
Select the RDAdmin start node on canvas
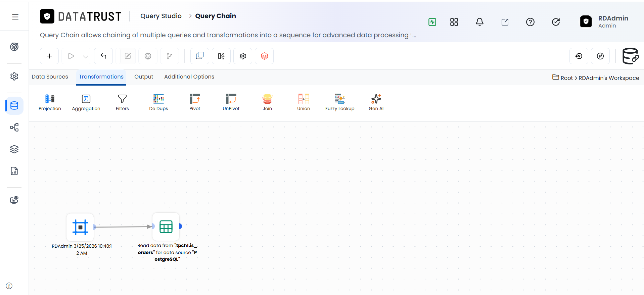80,227
